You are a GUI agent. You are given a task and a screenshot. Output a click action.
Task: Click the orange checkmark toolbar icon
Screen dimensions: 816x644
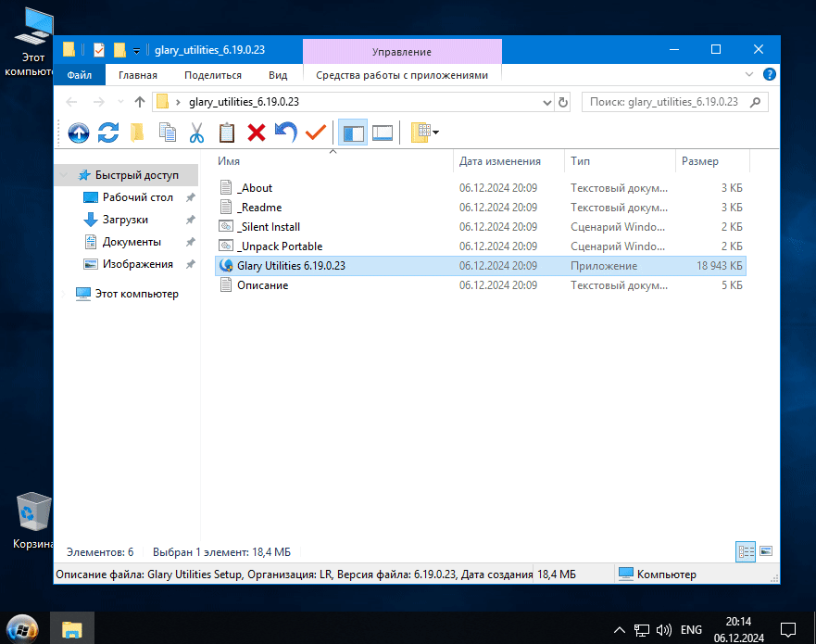(315, 133)
